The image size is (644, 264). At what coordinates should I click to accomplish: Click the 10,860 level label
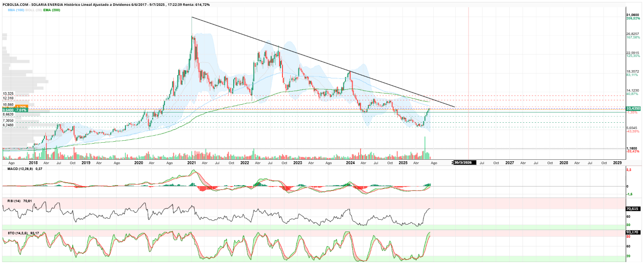[8, 105]
